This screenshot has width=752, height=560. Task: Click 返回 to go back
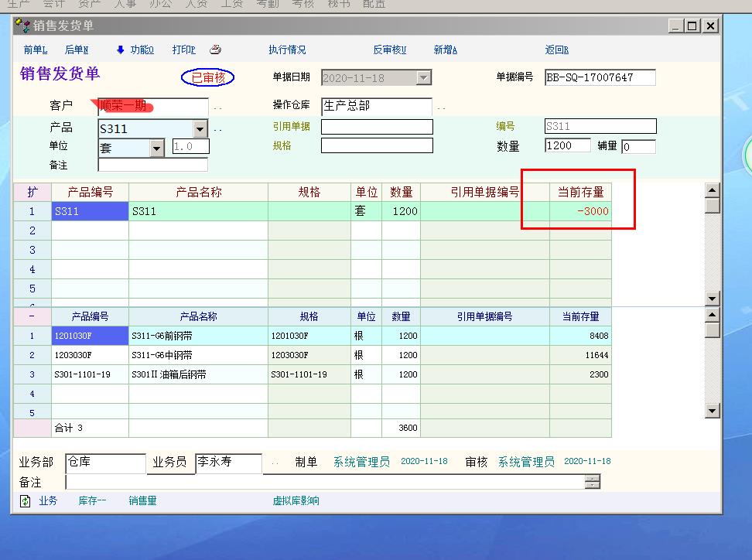[x=556, y=50]
